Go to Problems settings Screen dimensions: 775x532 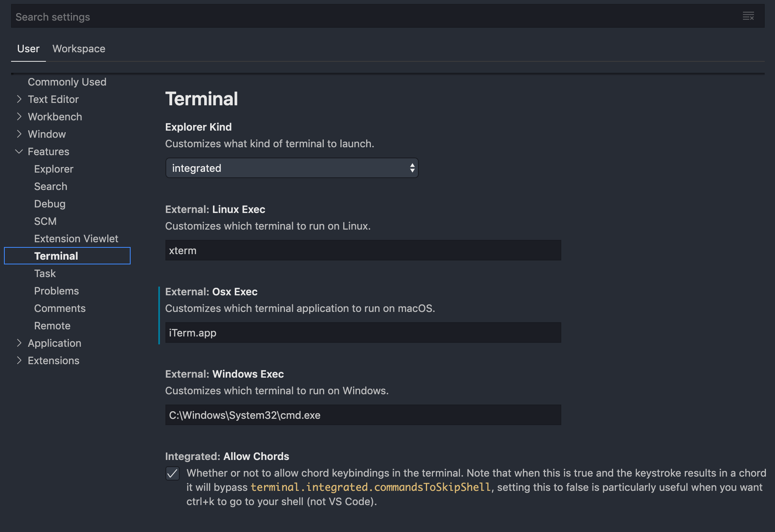(x=57, y=291)
